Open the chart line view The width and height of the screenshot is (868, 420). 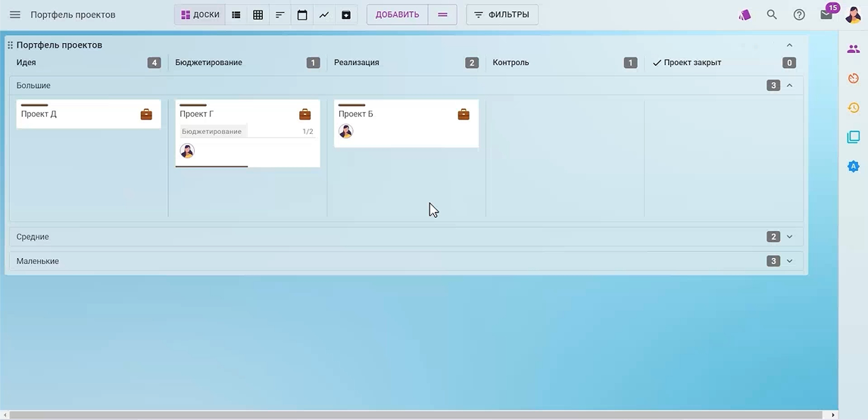pyautogui.click(x=324, y=15)
